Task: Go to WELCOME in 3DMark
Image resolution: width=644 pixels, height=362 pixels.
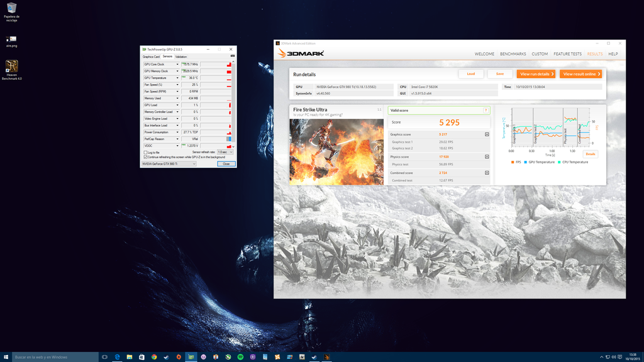Action: tap(484, 54)
